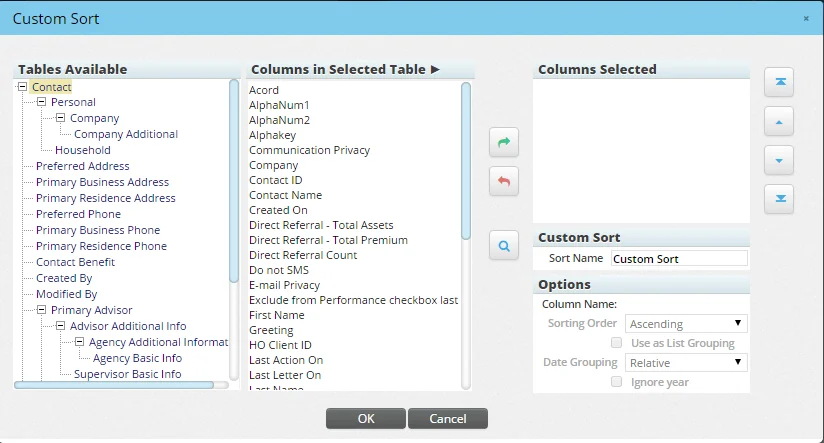Close the Custom Sort dialog
This screenshot has height=443, width=824.
tap(806, 19)
